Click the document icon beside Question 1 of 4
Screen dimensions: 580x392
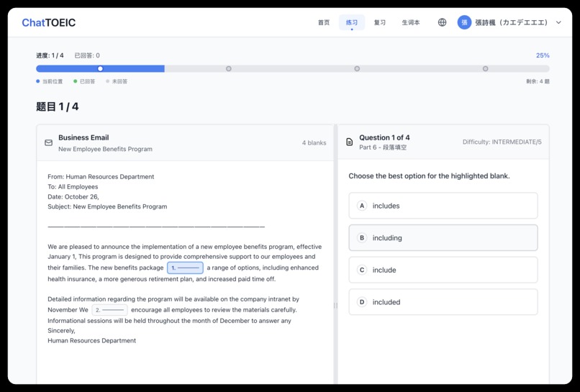[349, 142]
